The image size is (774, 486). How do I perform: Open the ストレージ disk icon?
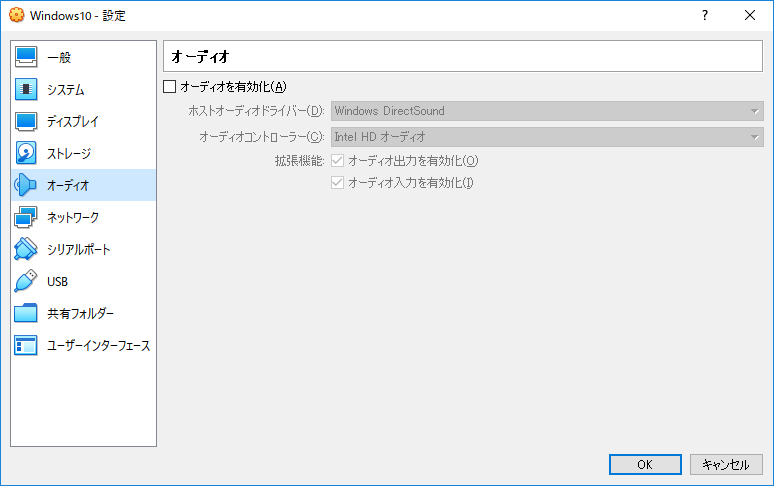coord(26,153)
